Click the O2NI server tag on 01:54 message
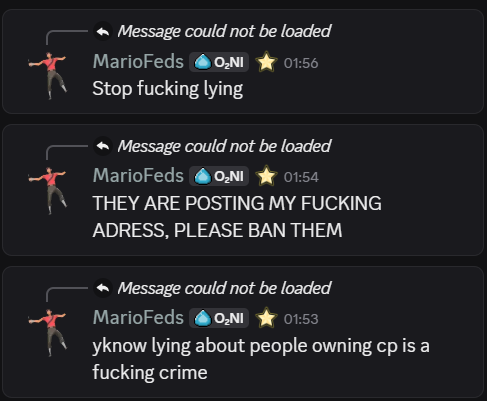The width and height of the screenshot is (487, 401). (219, 176)
